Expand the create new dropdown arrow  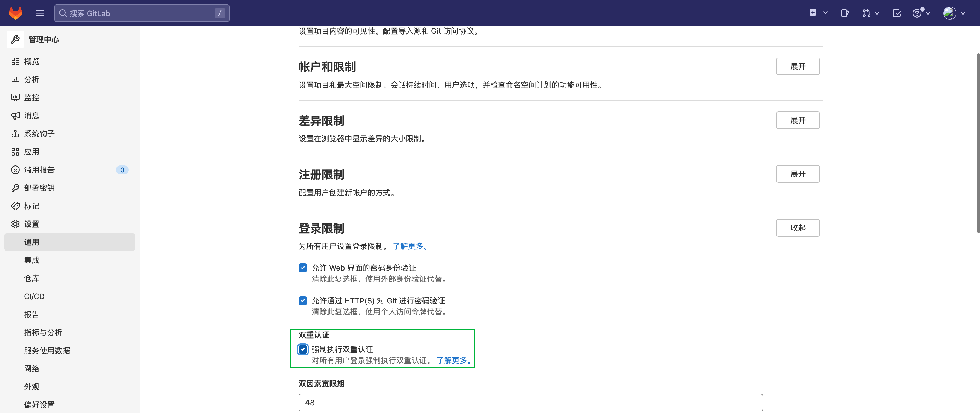pos(825,13)
